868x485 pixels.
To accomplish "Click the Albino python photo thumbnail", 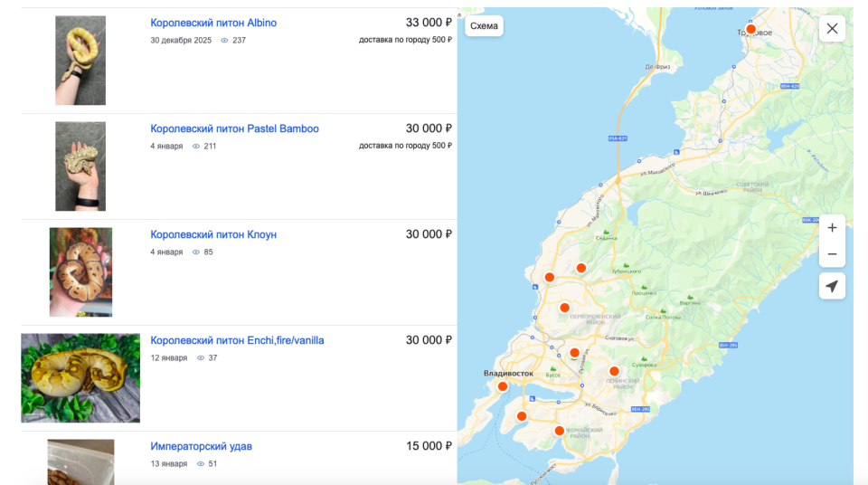I will (x=80, y=60).
